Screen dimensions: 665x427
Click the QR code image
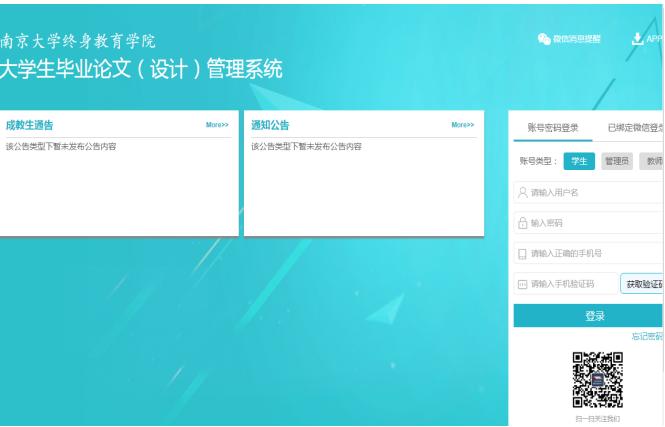(x=597, y=380)
